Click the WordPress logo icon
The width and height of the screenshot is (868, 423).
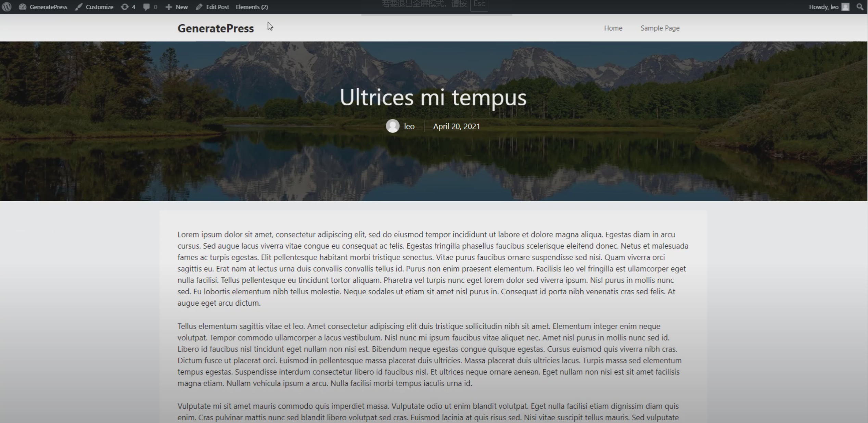[7, 7]
